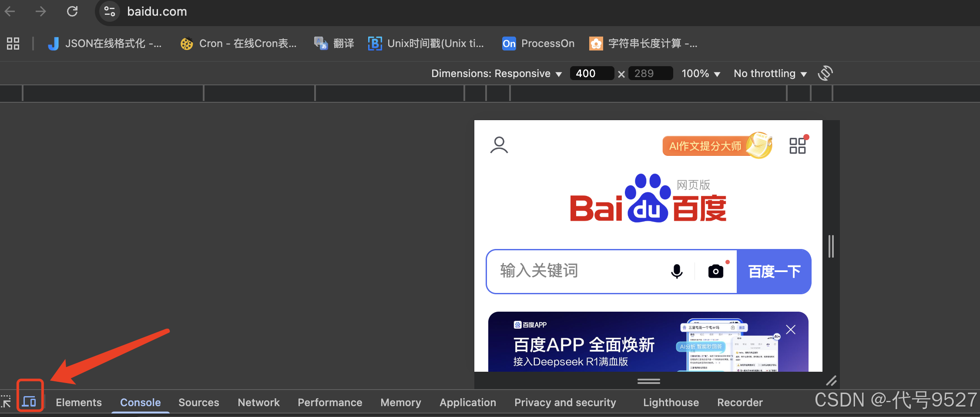
Task: Toggle the device toolbar icon
Action: pyautogui.click(x=29, y=402)
